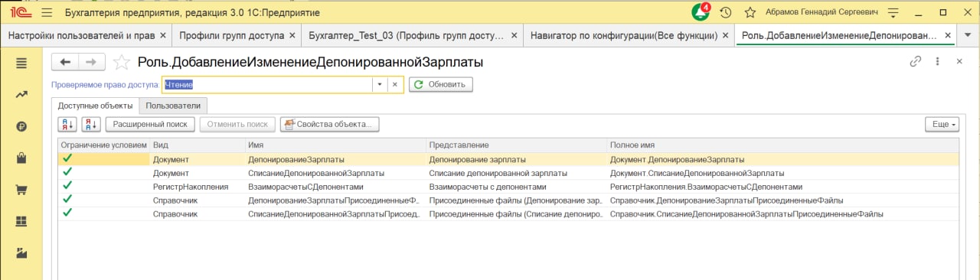Click Расширенный поиск button
This screenshot has height=280, width=980.
[151, 124]
